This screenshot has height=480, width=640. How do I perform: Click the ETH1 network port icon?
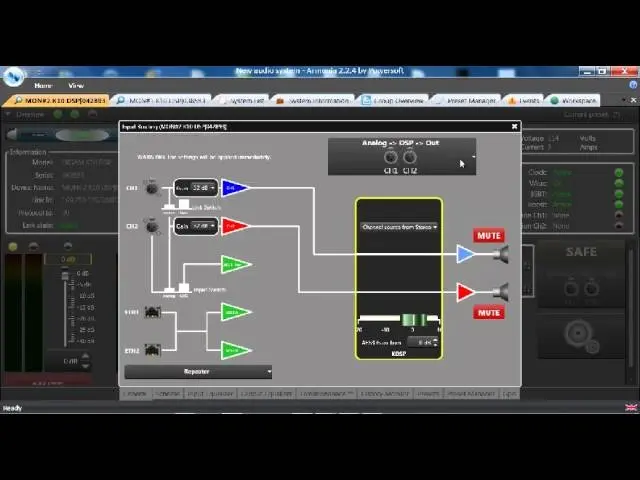(152, 312)
